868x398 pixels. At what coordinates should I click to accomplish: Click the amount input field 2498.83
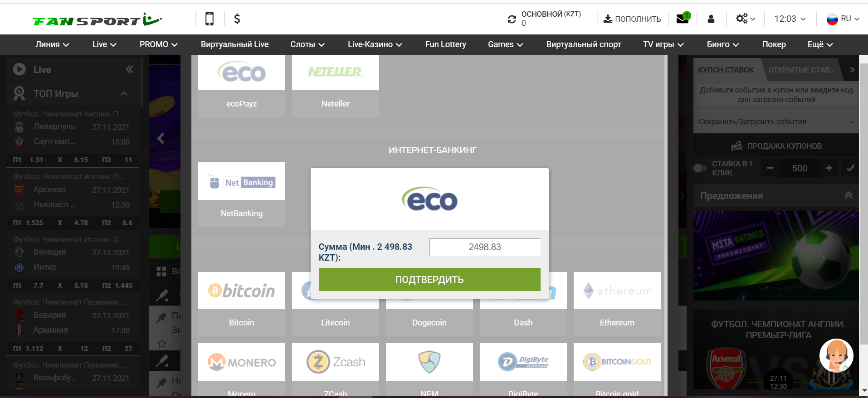[x=485, y=247]
